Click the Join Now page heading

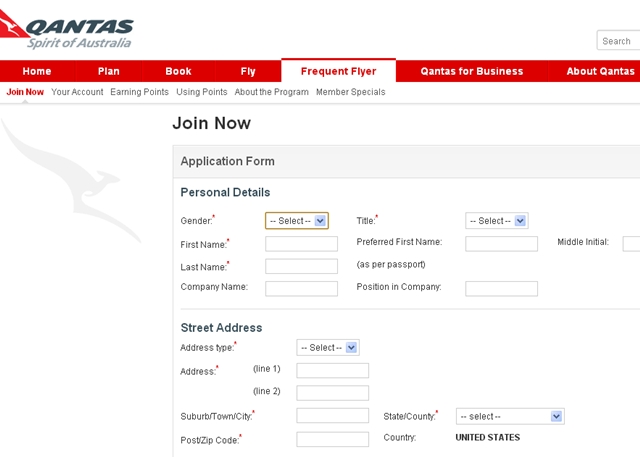pyautogui.click(x=212, y=123)
